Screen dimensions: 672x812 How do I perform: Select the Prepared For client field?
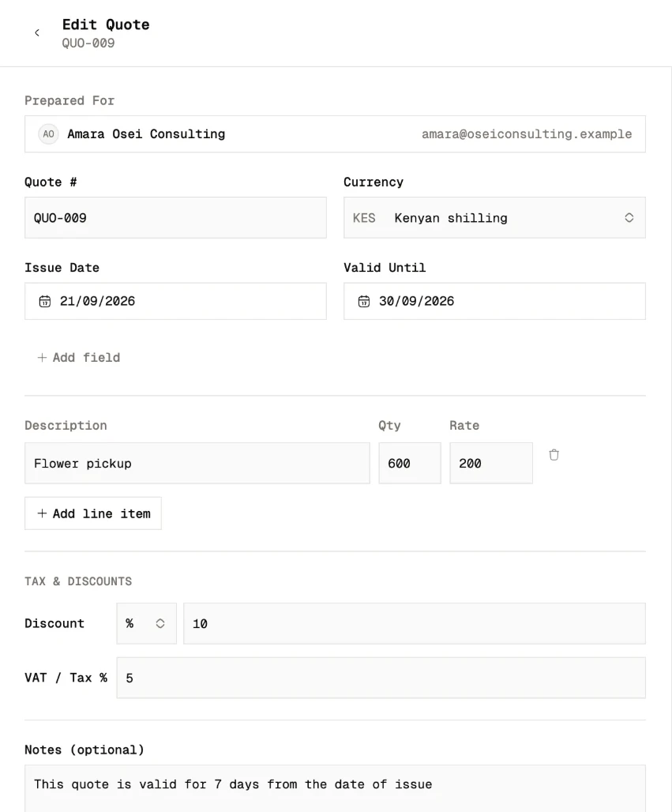(335, 134)
